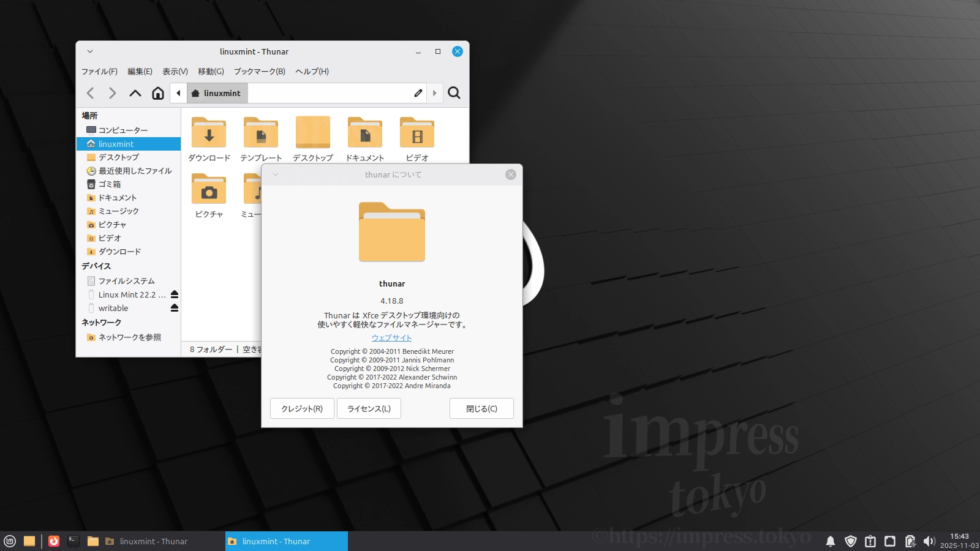Image resolution: width=980 pixels, height=551 pixels.
Task: Open the 編集(E) menu
Action: point(140,72)
